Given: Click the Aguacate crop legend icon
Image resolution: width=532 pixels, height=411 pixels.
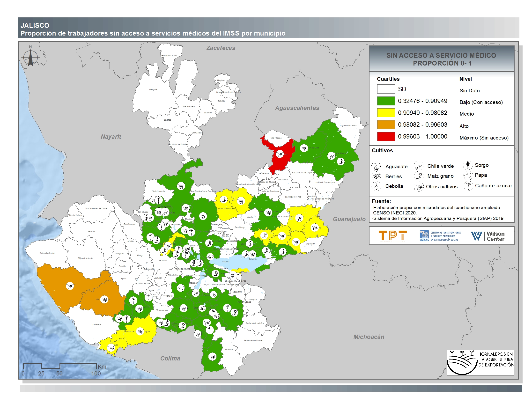Looking at the screenshot, I should [x=376, y=166].
